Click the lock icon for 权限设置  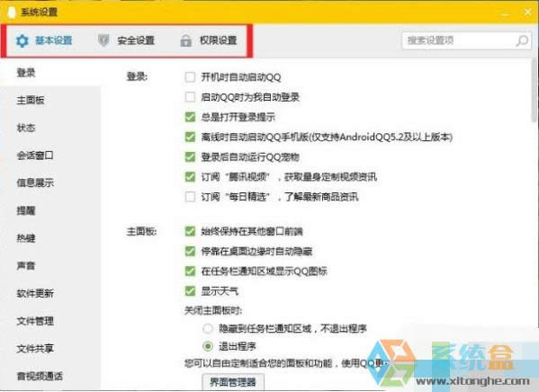[186, 40]
